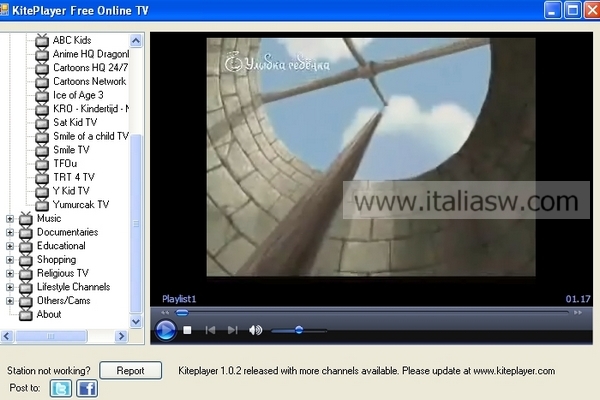This screenshot has height=400, width=600.
Task: Select the Sat Kid TV channel
Action: coord(75,122)
